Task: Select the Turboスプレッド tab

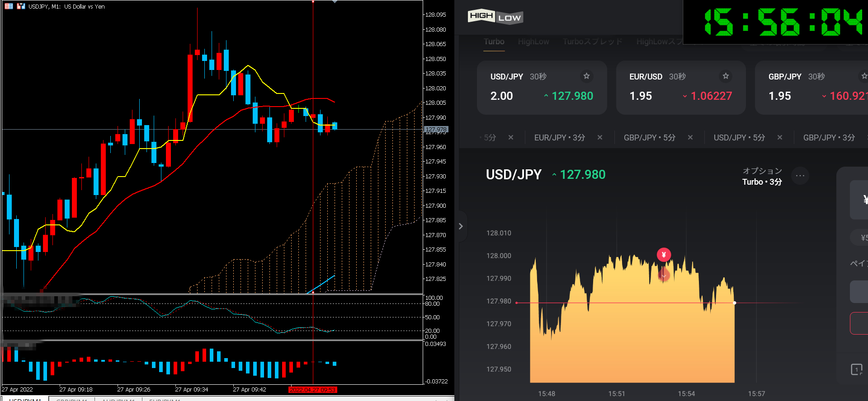Action: pyautogui.click(x=592, y=42)
